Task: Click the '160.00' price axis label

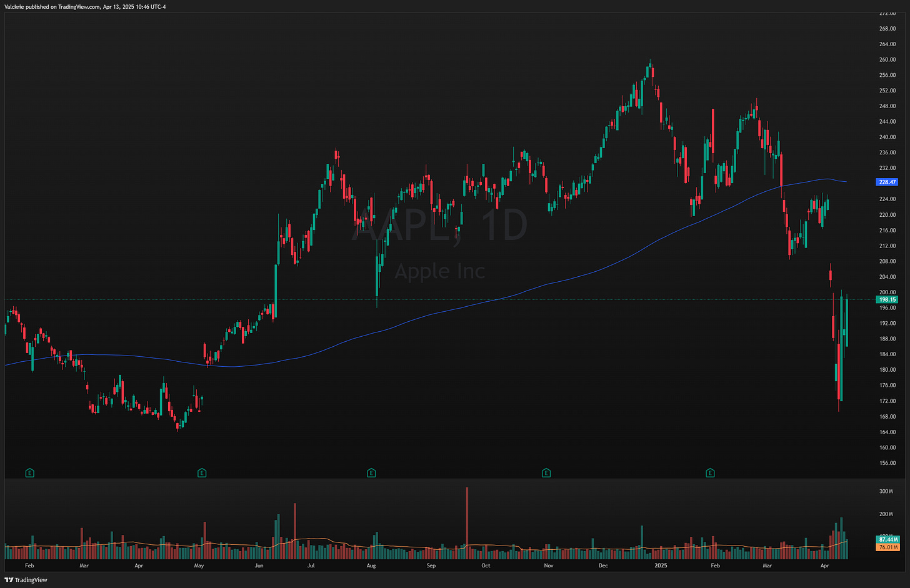Action: pyautogui.click(x=887, y=447)
